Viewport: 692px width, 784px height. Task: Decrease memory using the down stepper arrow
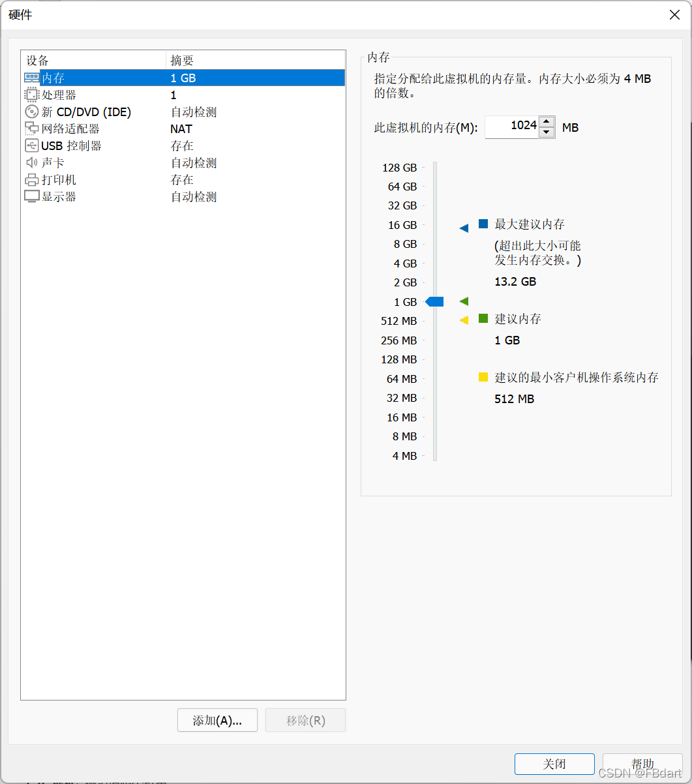coord(547,132)
